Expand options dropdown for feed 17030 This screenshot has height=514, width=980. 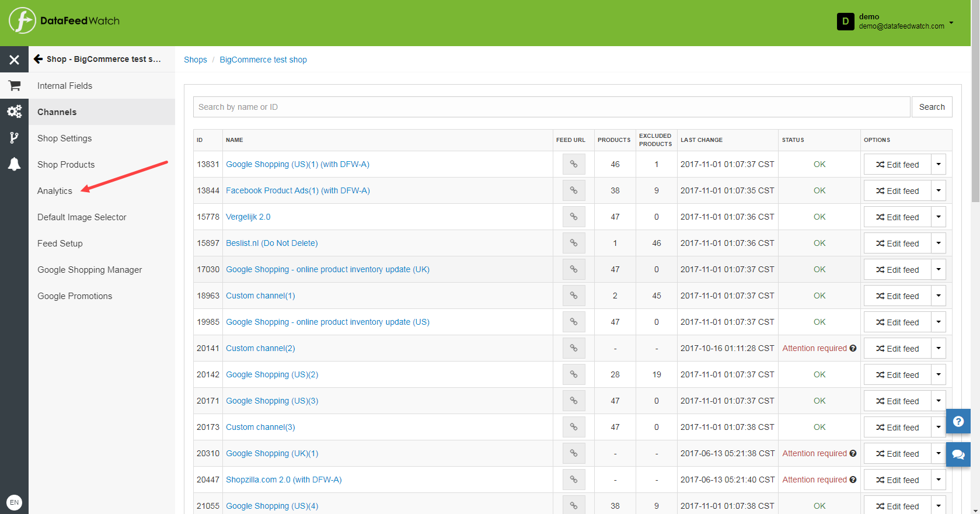coord(939,269)
